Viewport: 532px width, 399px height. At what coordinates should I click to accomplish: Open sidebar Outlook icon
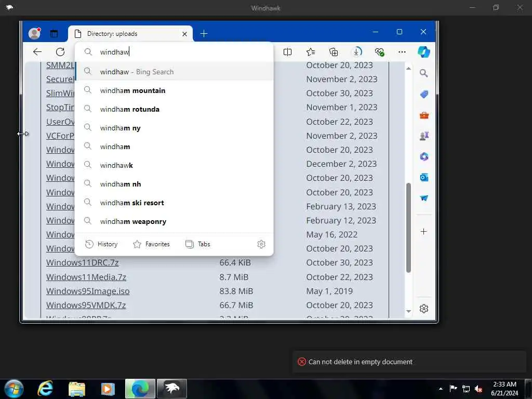(424, 178)
